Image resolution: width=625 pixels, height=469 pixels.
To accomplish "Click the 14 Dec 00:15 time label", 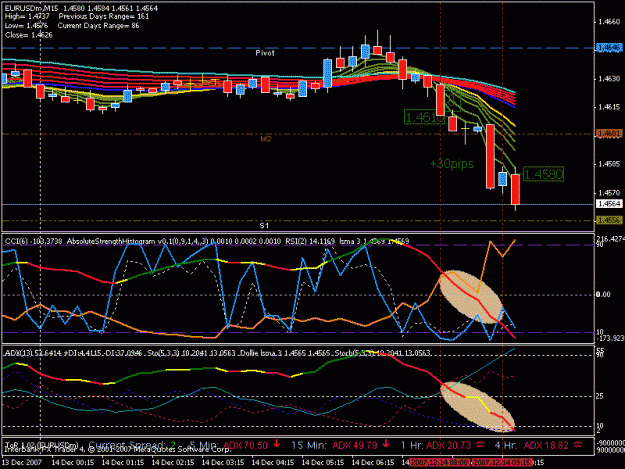I will [x=73, y=463].
